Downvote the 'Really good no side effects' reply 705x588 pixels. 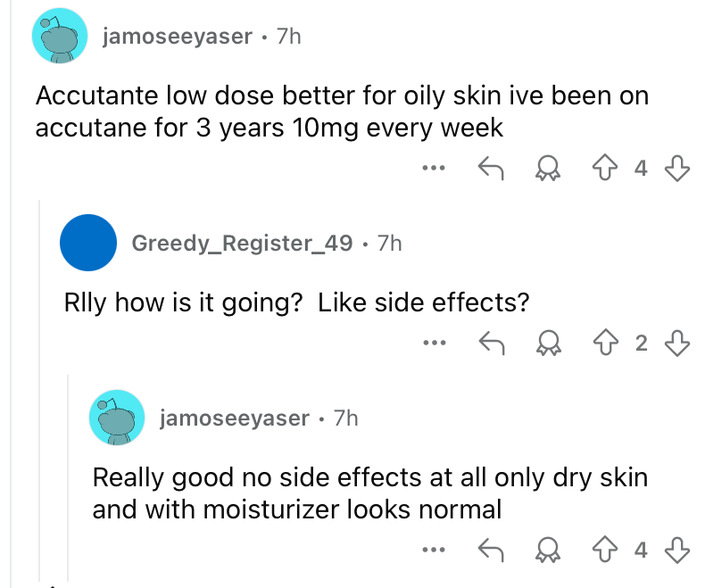[677, 551]
